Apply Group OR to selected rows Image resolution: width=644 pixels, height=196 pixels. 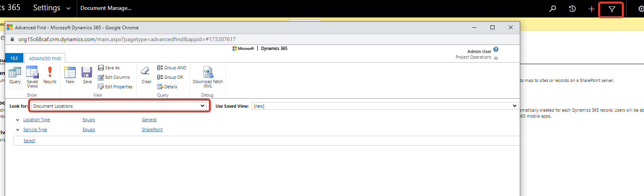pyautogui.click(x=170, y=77)
